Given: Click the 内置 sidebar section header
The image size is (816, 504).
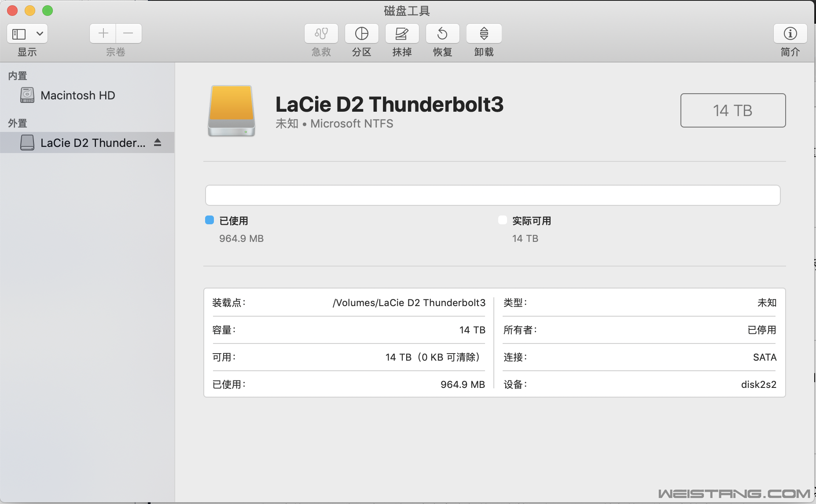Looking at the screenshot, I should pos(18,76).
